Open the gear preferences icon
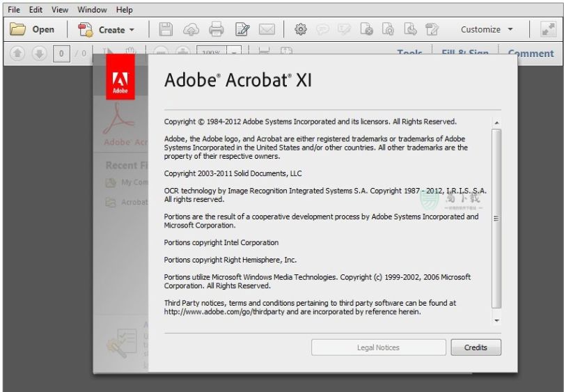The height and width of the screenshot is (392, 564). [x=301, y=29]
